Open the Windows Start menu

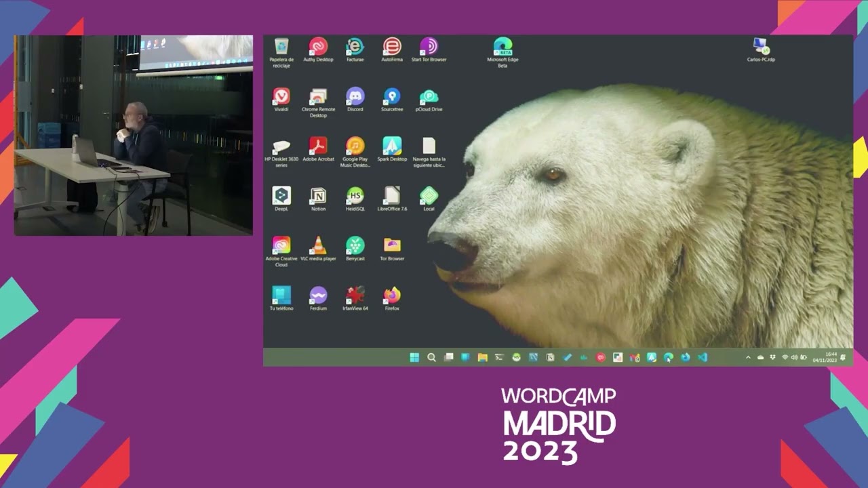pos(414,357)
